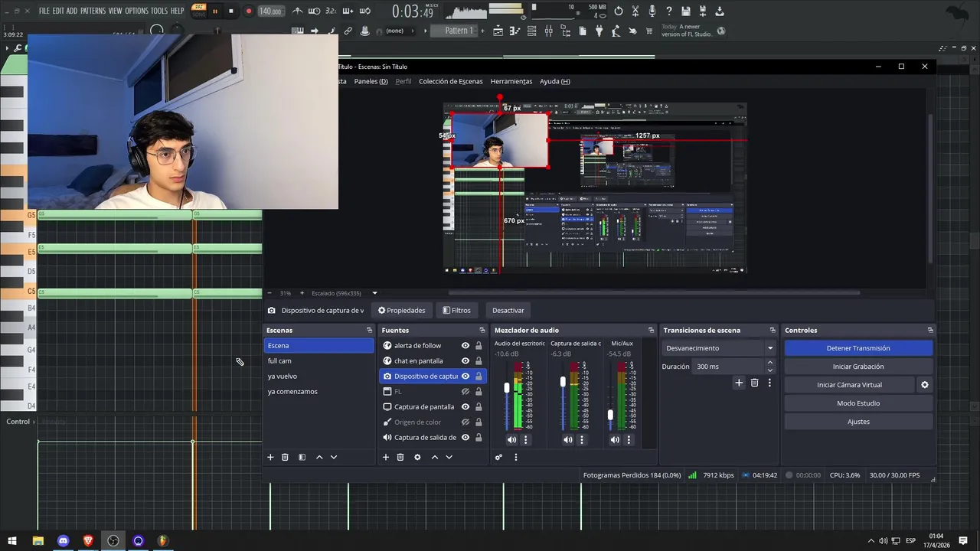Image resolution: width=980 pixels, height=551 pixels.
Task: Open the FL Studio mixer icon
Action: tap(549, 31)
